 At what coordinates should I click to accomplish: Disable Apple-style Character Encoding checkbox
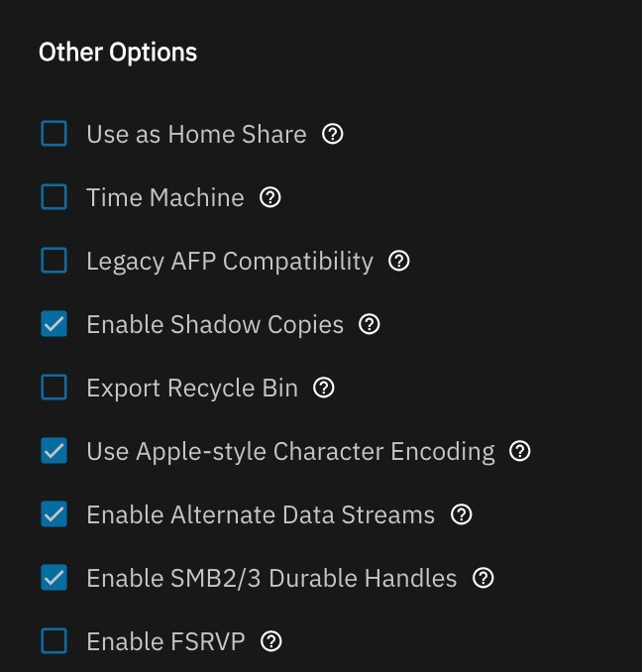point(53,450)
